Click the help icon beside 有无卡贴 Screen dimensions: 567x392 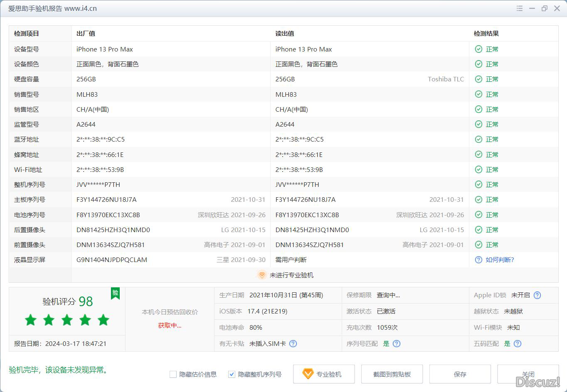pyautogui.click(x=293, y=343)
